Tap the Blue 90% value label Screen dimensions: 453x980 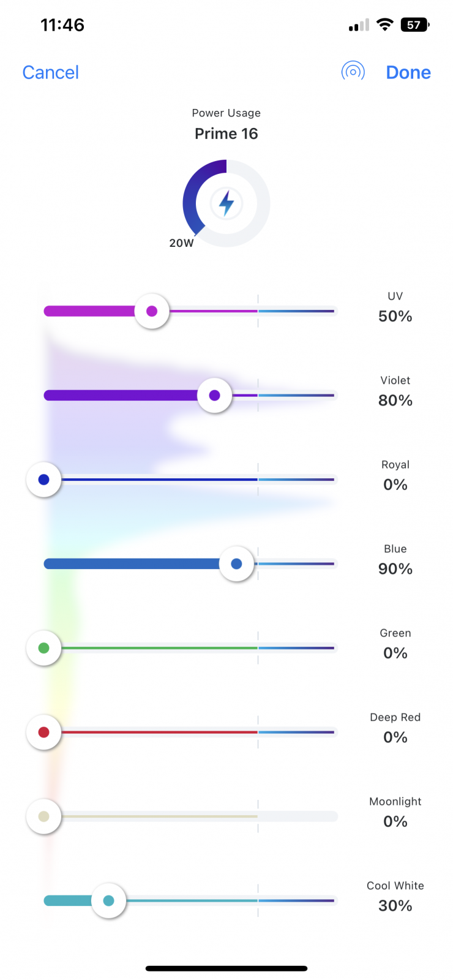[x=395, y=569]
